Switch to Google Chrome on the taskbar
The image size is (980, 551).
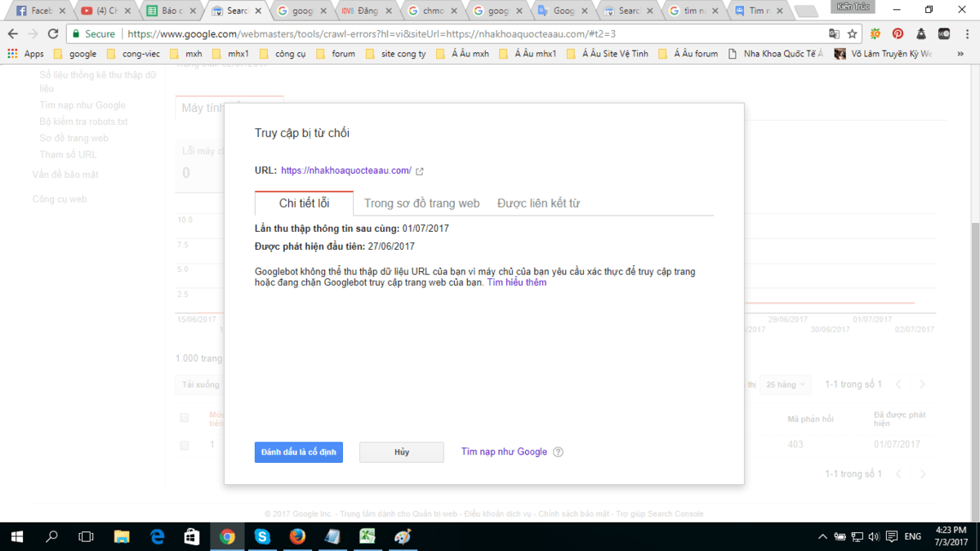coord(227,536)
